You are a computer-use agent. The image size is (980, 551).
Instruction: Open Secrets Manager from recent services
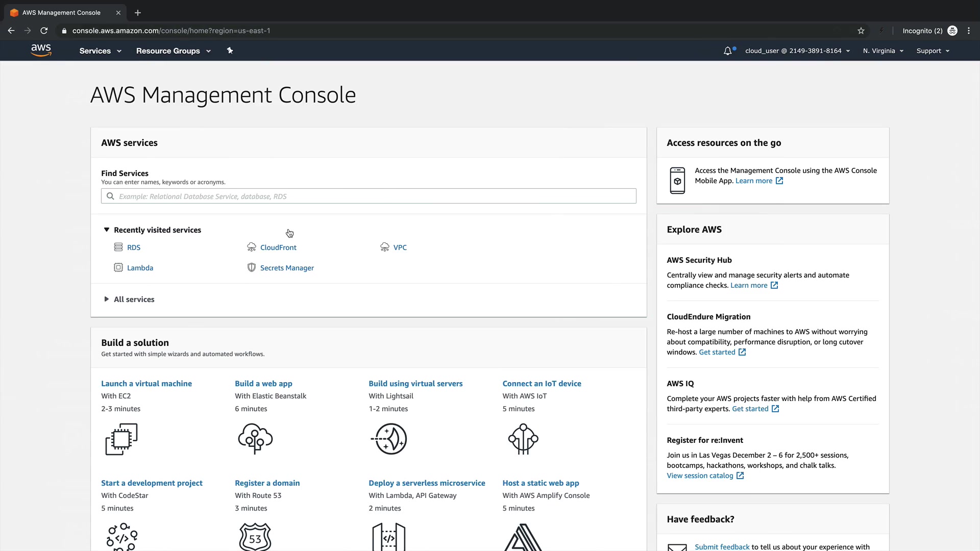(286, 268)
